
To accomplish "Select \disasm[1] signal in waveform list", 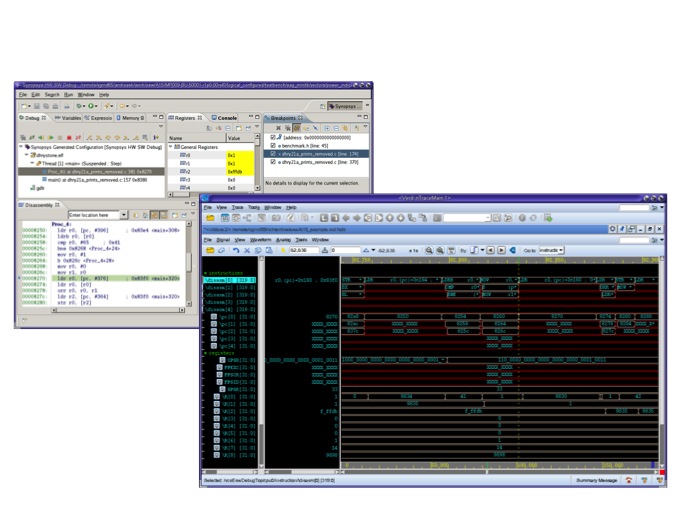I will (230, 288).
